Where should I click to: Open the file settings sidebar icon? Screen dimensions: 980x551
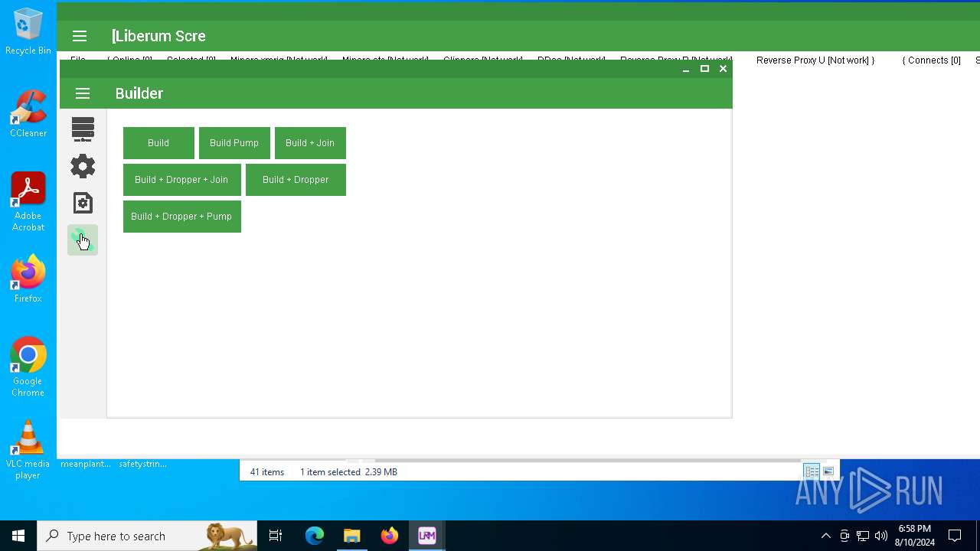tap(83, 203)
